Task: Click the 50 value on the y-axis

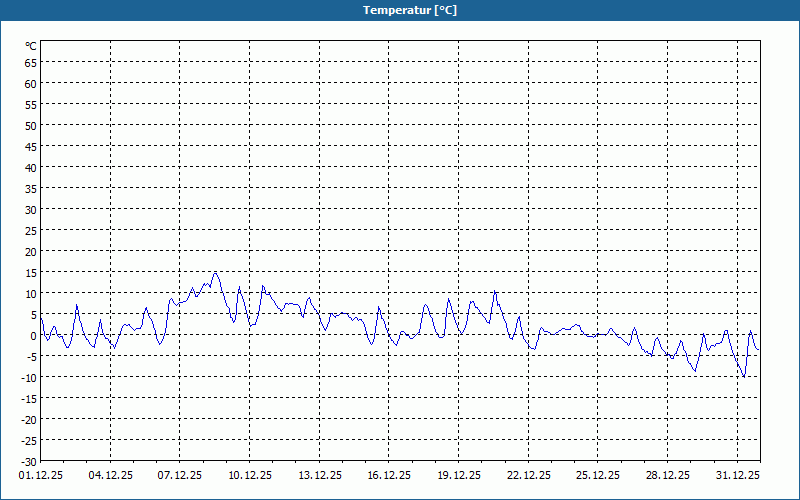Action: pyautogui.click(x=31, y=126)
